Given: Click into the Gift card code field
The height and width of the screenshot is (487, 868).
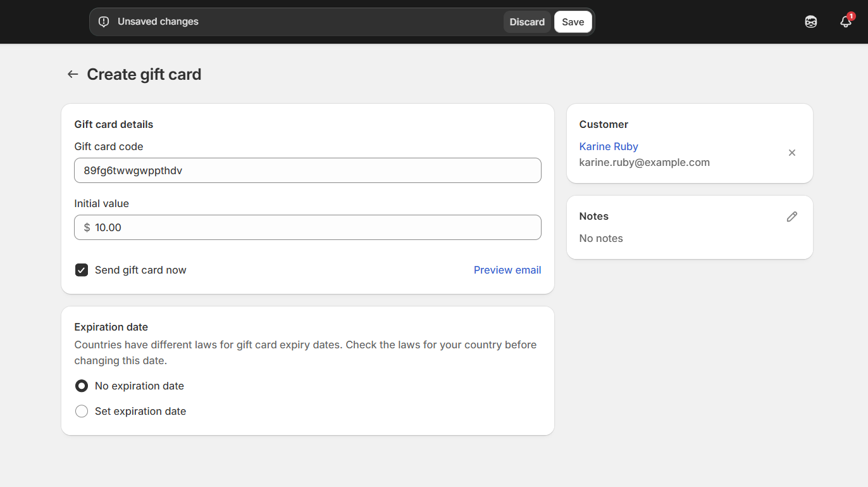Looking at the screenshot, I should click(x=307, y=170).
